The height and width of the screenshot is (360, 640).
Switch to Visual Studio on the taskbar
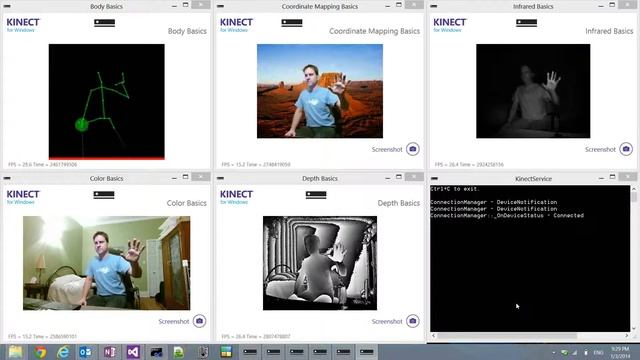click(x=133, y=352)
